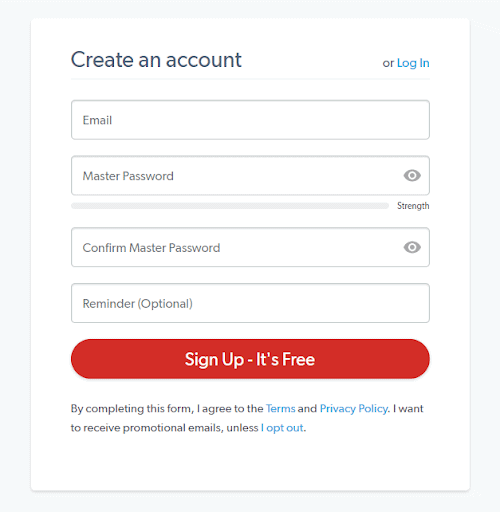Activate the Reminder (Optional) field

(x=250, y=303)
